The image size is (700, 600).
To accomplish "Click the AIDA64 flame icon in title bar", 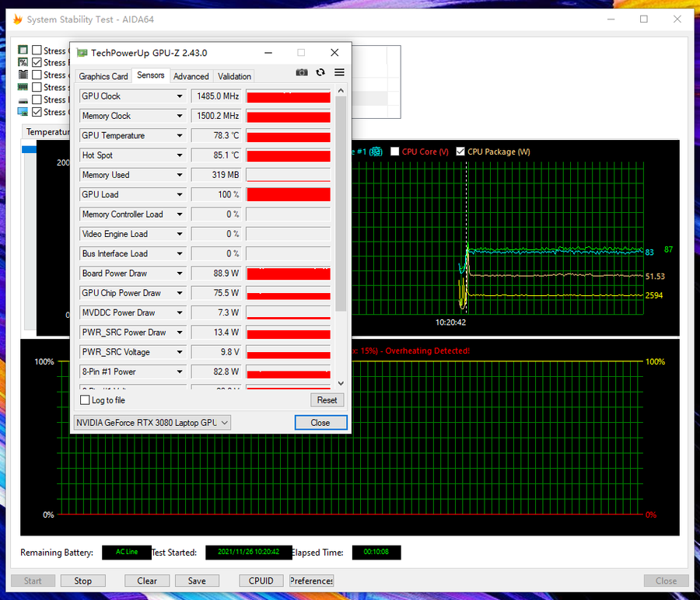I will pos(17,19).
